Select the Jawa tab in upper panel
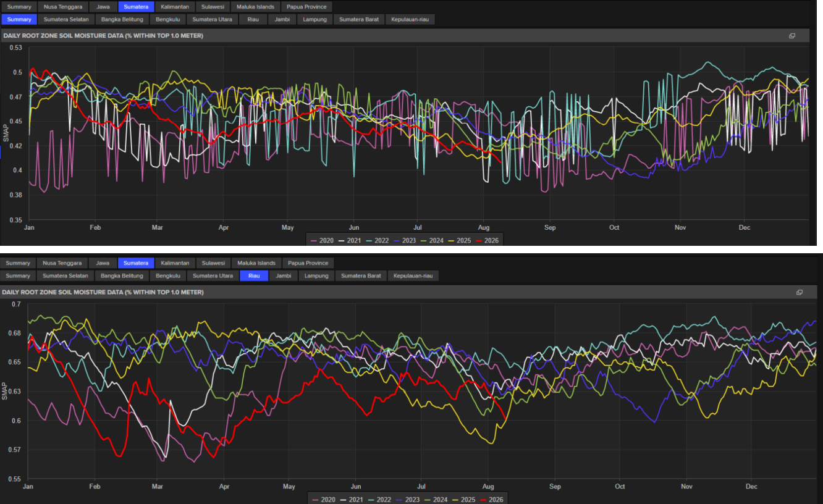This screenshot has width=823, height=504. [103, 7]
